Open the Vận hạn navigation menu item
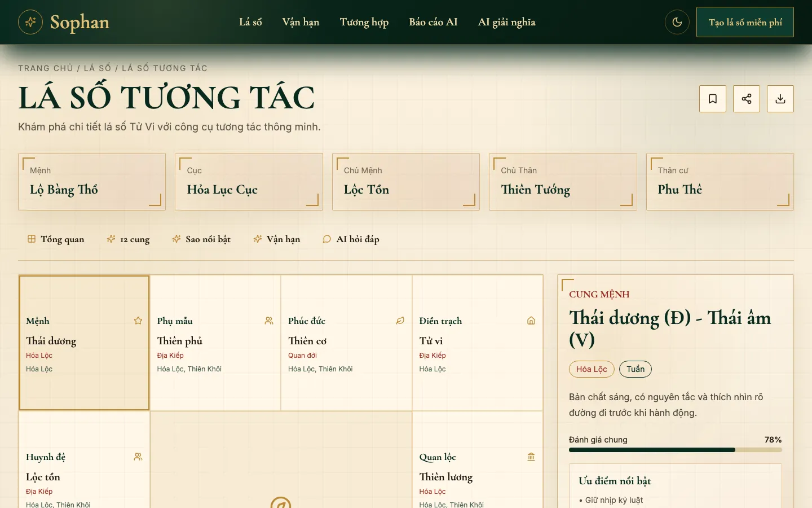The width and height of the screenshot is (812, 508). coord(301,22)
